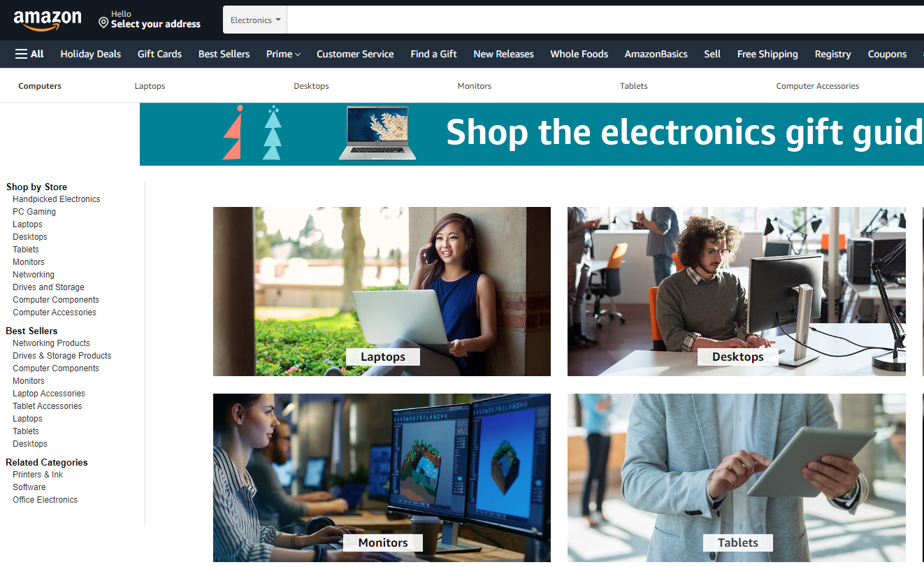Open Networking Products under Best Sellers
Viewport: 924px width, 567px height.
[x=51, y=343]
